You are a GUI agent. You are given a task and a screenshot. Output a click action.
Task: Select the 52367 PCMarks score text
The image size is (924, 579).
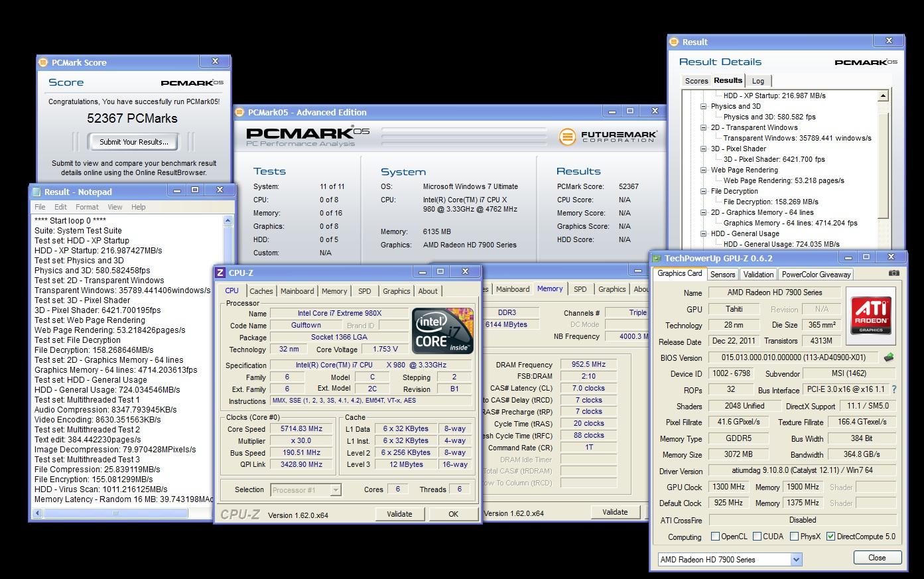point(133,119)
